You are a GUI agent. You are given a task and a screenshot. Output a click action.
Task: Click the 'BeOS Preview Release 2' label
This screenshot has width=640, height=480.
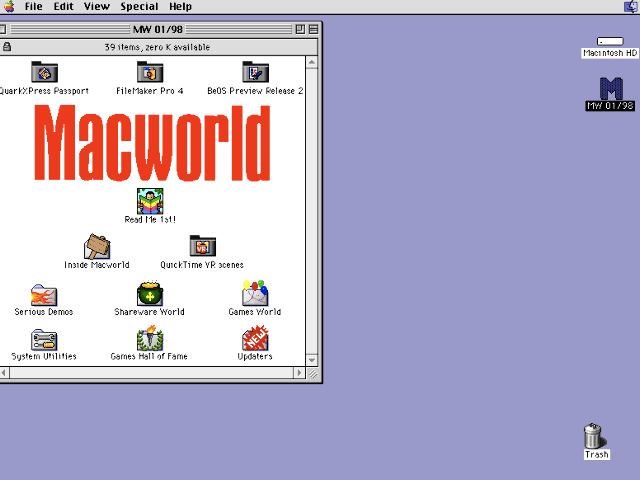pyautogui.click(x=255, y=91)
